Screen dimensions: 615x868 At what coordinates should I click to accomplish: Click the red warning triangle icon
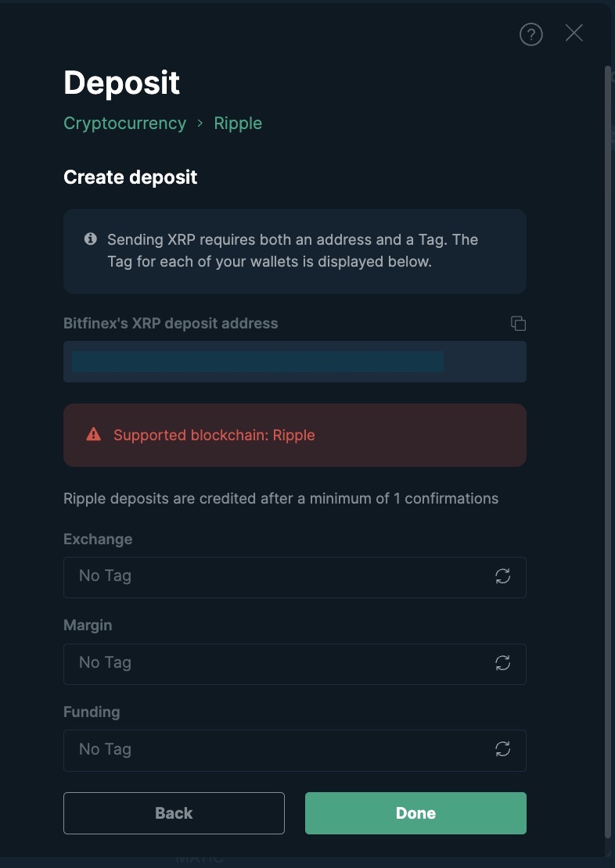94,435
